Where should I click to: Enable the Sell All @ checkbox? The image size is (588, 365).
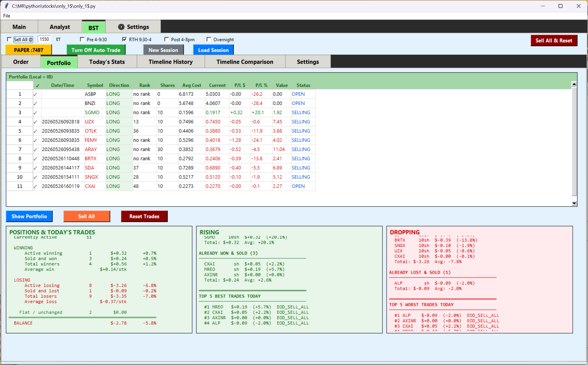click(x=9, y=39)
